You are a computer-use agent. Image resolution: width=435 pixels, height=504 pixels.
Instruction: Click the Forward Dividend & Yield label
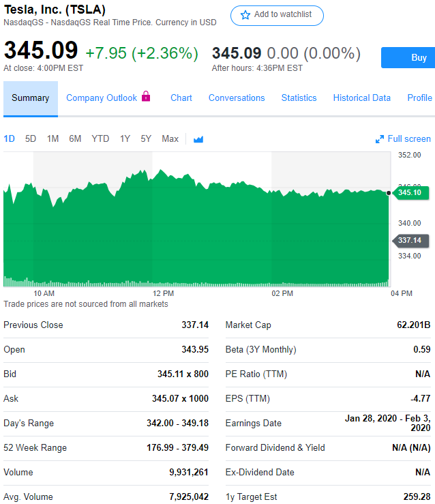click(x=275, y=448)
